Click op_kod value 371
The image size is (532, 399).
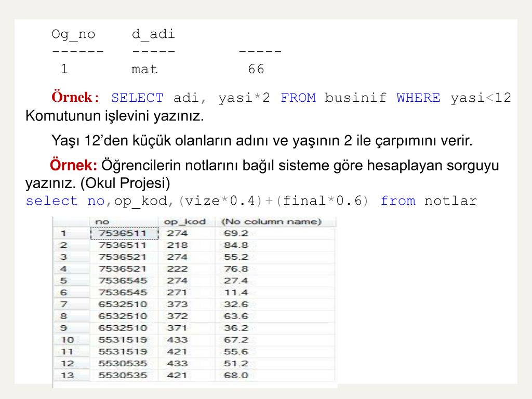point(177,328)
